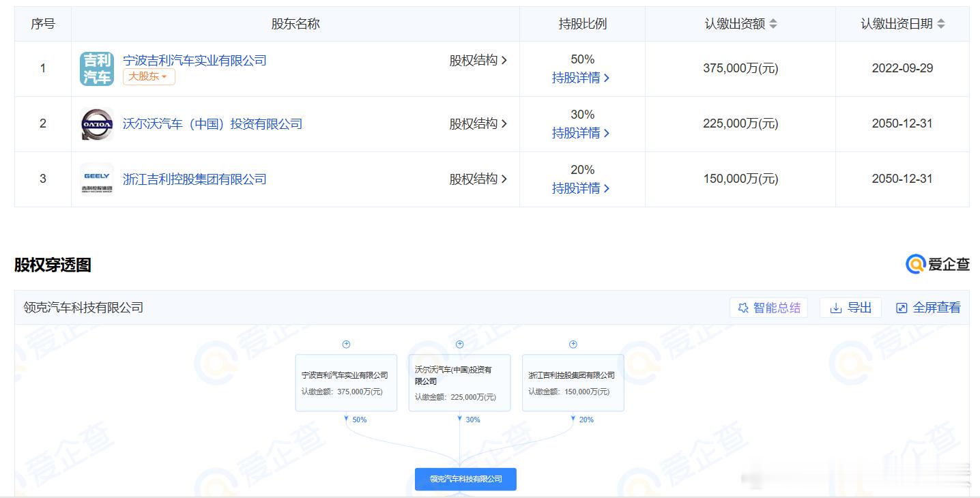This screenshot has width=980, height=498.
Task: Select 宁波吉利汽车实业有限公司 card in chart
Action: (346, 383)
